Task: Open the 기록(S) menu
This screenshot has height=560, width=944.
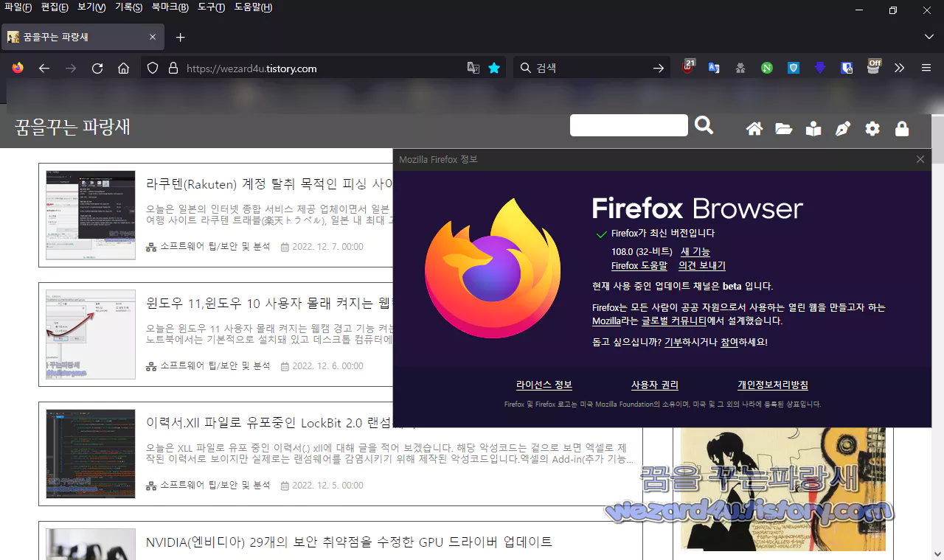Action: (x=128, y=7)
